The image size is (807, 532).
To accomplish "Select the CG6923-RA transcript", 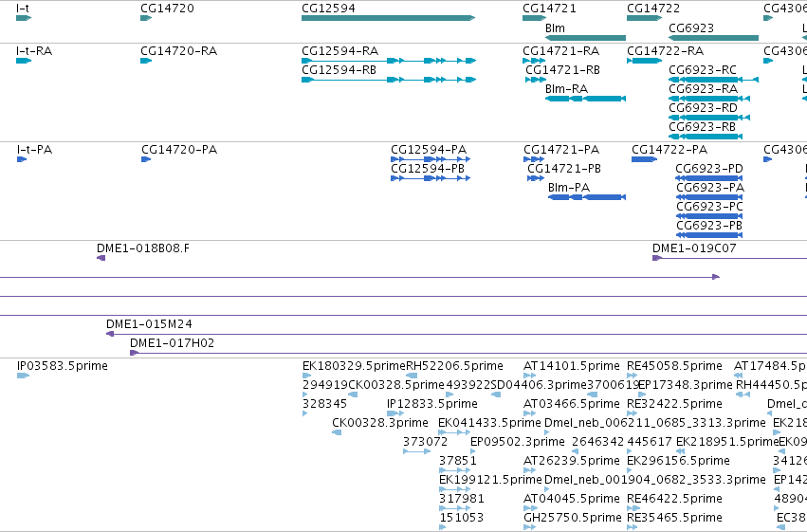I will pyautogui.click(x=709, y=99).
